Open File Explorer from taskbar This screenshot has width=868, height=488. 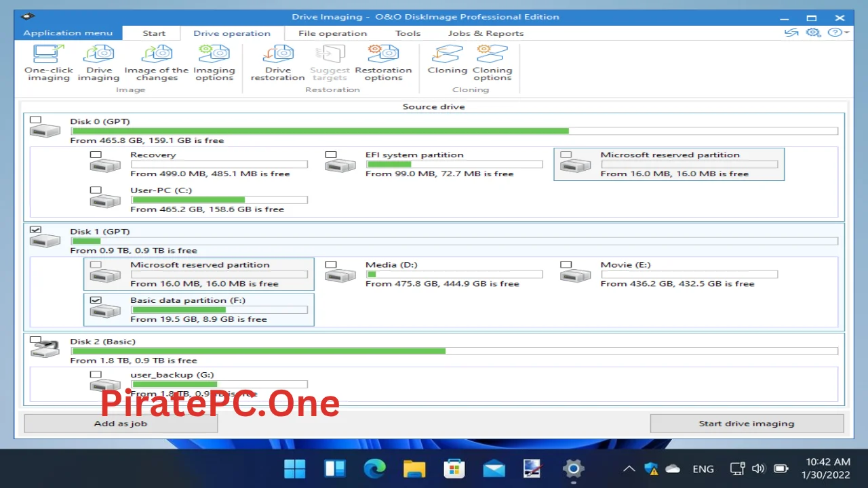[x=414, y=468]
